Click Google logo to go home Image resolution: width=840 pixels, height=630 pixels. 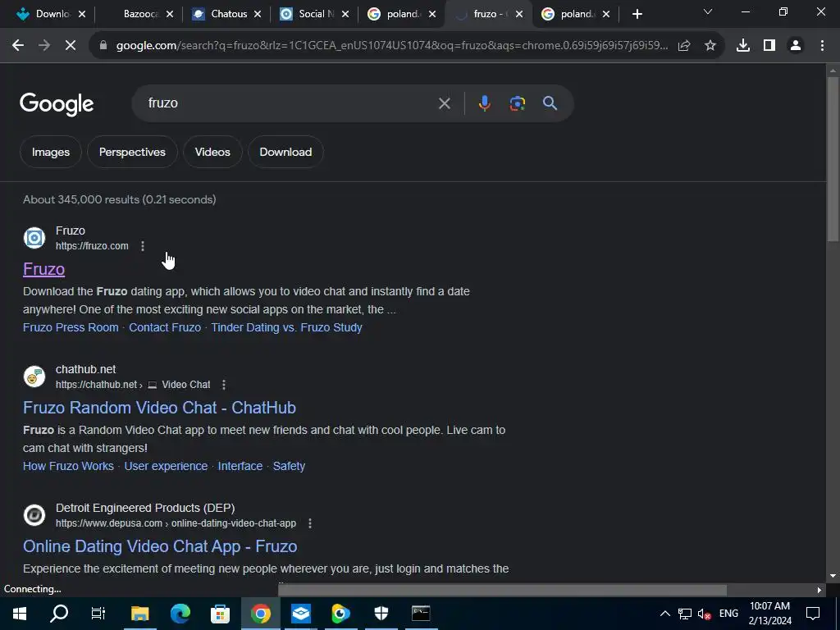coord(57,104)
